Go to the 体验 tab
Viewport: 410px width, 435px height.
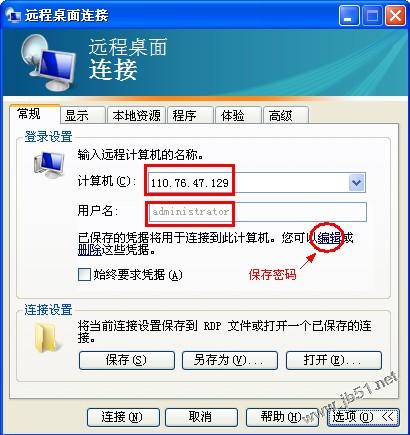point(238,115)
